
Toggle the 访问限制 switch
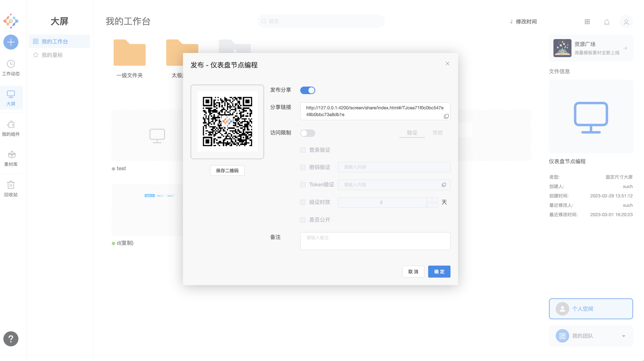pos(308,133)
